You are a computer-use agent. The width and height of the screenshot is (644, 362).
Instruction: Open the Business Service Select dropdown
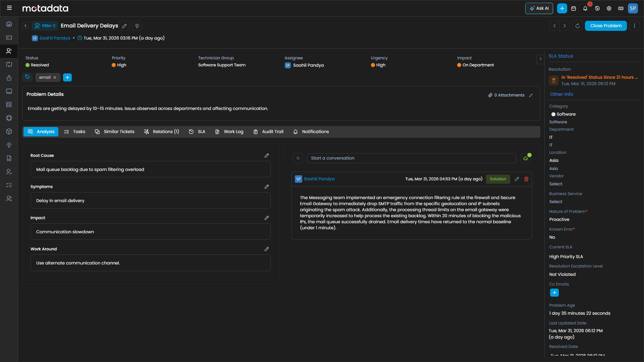(x=556, y=202)
